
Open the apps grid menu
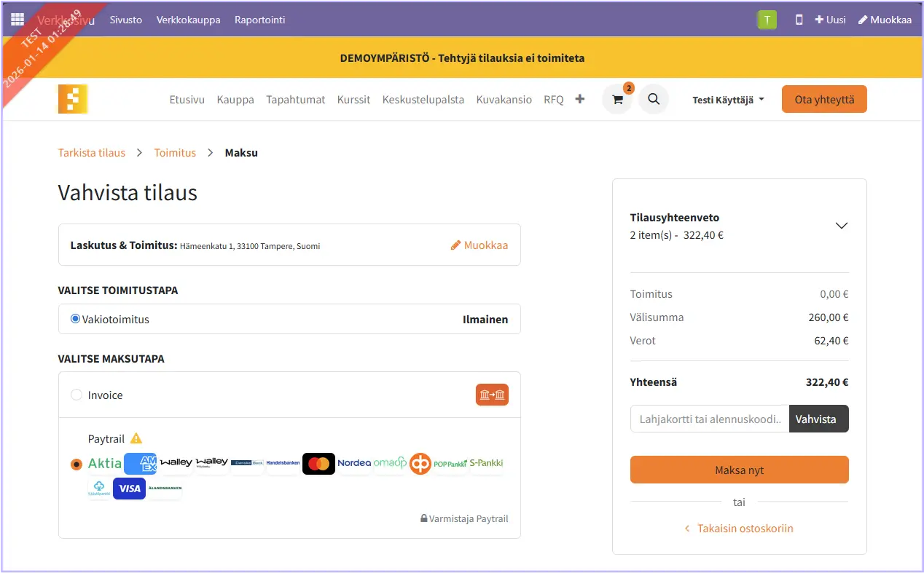click(x=17, y=20)
